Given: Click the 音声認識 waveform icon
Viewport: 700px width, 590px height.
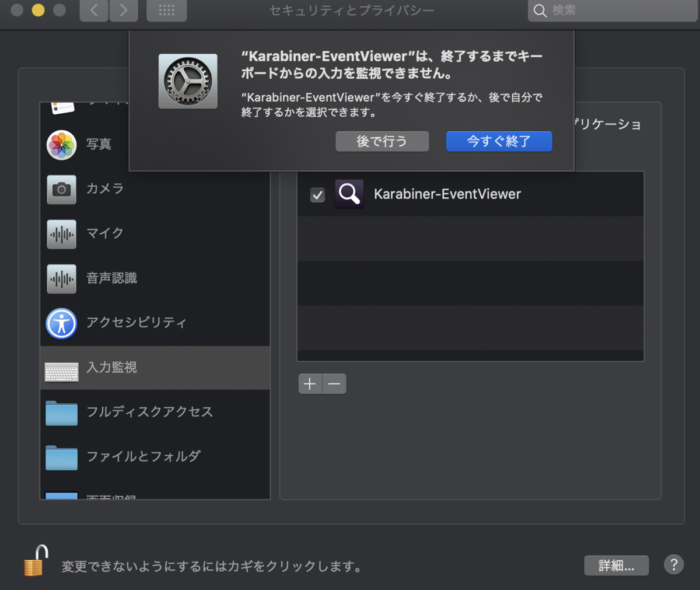Looking at the screenshot, I should [61, 279].
